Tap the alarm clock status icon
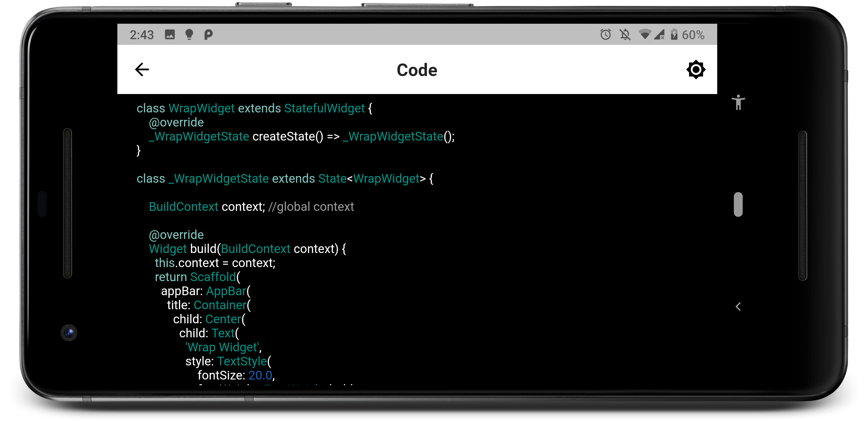Viewport: 868px width, 421px height. (606, 34)
